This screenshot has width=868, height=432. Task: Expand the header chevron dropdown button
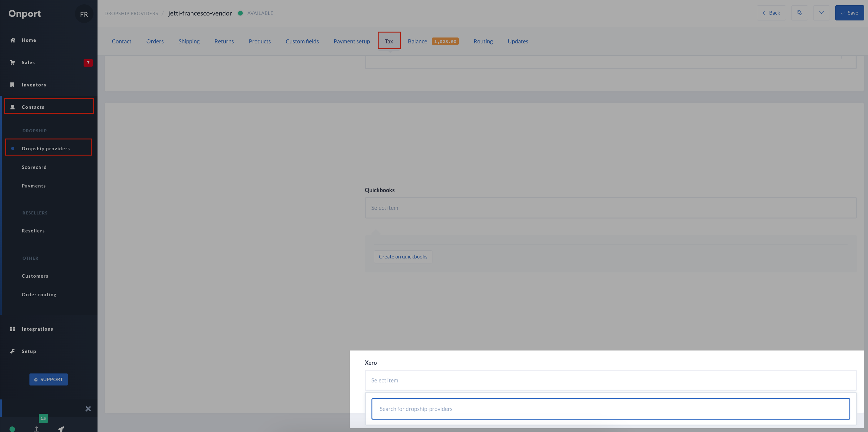821,13
